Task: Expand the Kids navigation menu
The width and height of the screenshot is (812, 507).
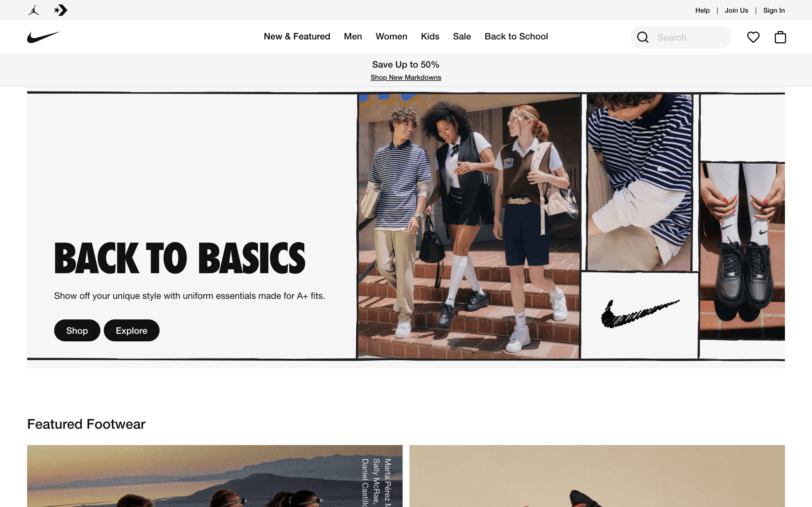Action: tap(430, 36)
